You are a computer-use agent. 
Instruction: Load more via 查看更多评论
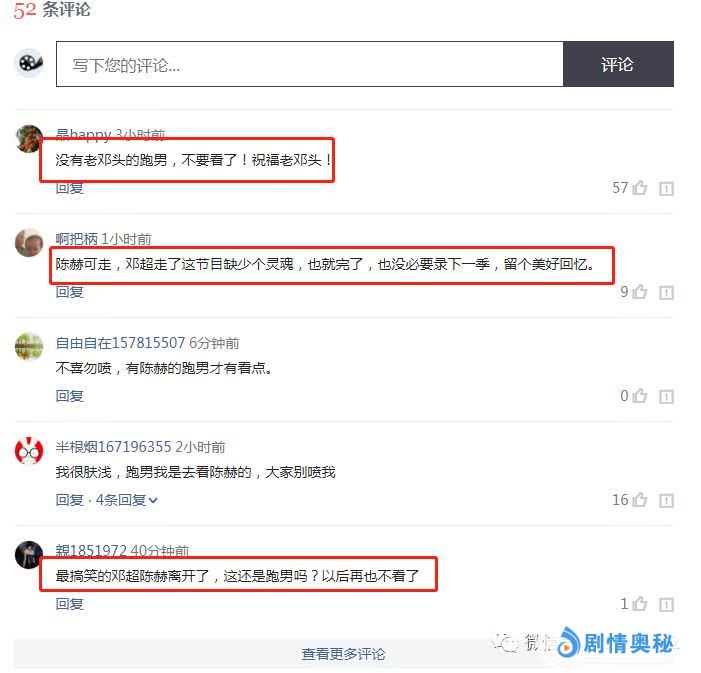coord(343,654)
